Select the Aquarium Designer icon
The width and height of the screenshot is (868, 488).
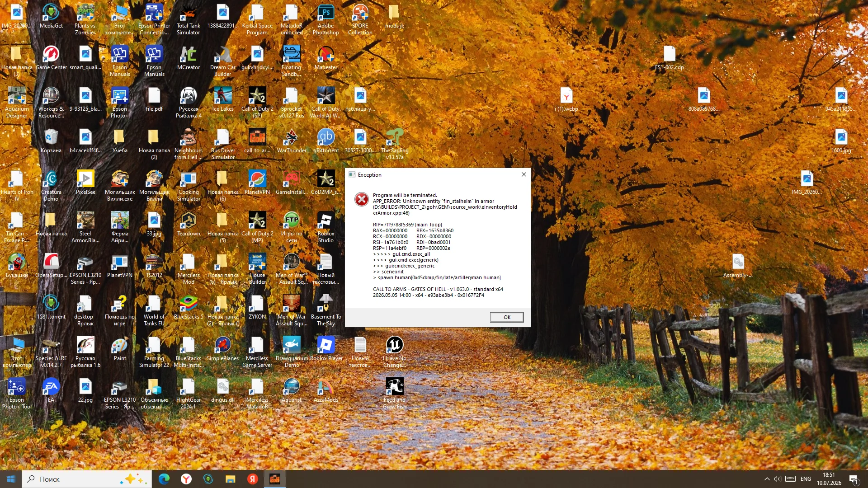coord(17,103)
